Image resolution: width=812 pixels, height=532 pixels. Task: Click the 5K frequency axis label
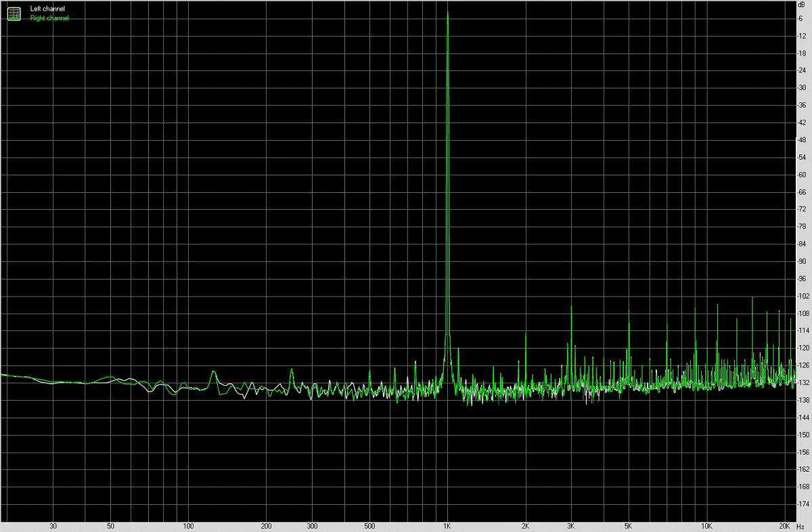click(x=629, y=526)
